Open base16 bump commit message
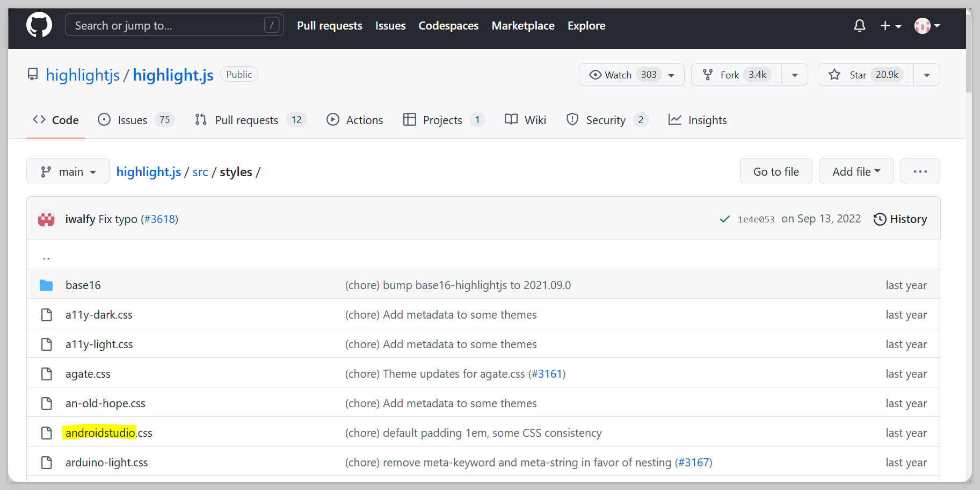The height and width of the screenshot is (490, 980). coord(458,285)
